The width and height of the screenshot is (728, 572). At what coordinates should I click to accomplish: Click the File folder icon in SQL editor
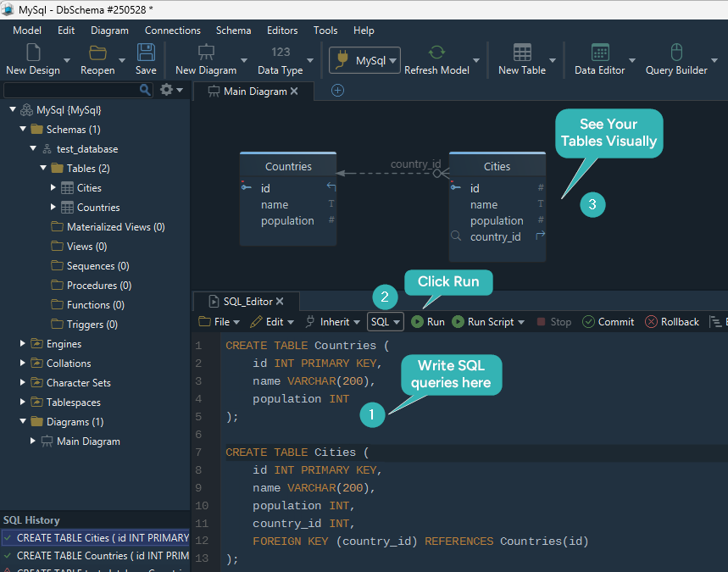(204, 321)
